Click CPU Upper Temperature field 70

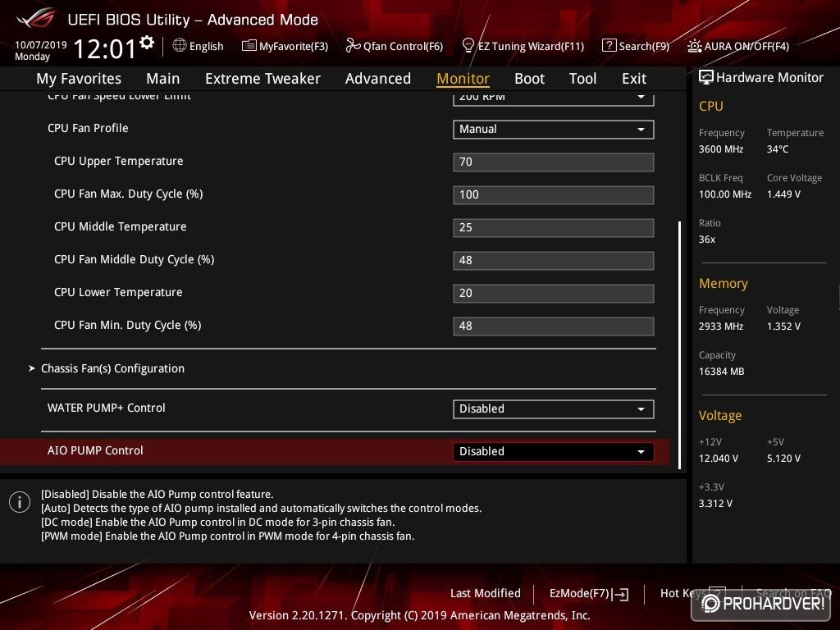pos(554,162)
